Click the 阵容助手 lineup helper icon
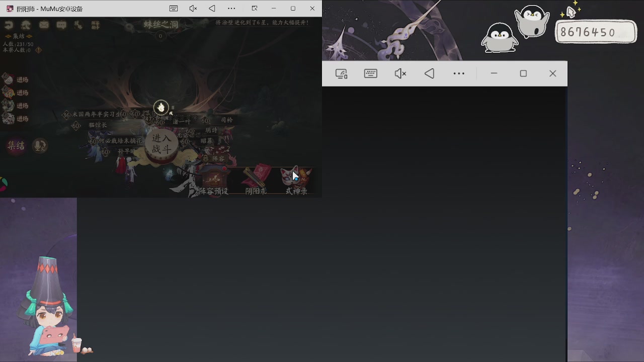Viewport: 644px width, 362px height. [95, 25]
